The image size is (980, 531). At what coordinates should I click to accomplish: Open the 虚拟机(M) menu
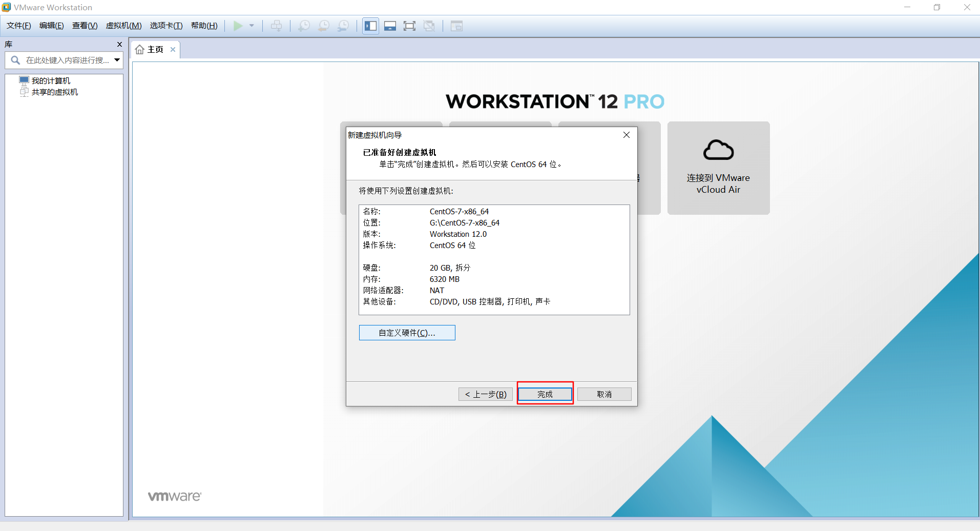[x=123, y=26]
